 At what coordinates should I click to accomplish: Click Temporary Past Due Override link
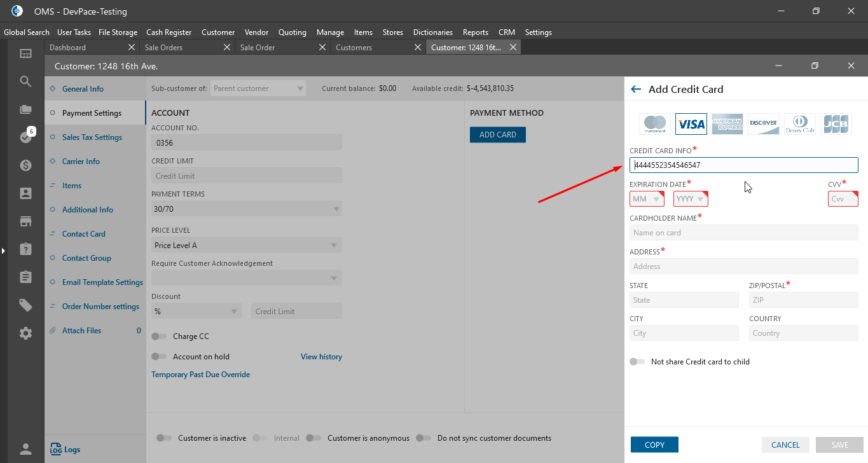[200, 375]
